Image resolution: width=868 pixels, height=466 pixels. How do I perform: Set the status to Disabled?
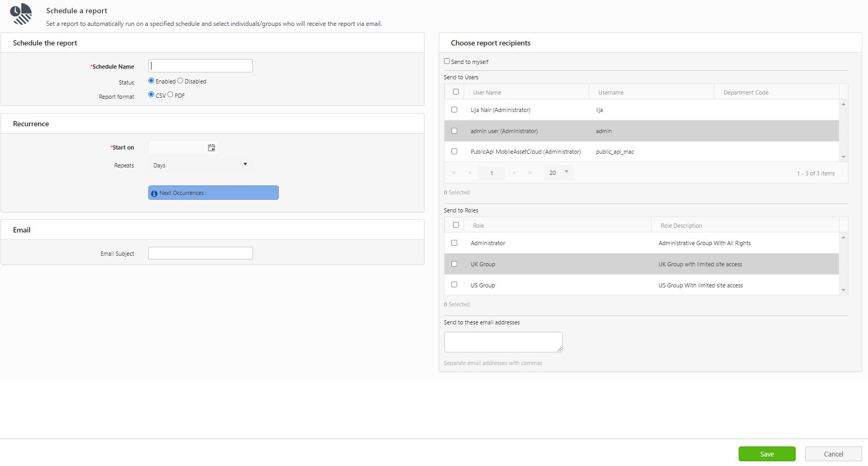(180, 81)
